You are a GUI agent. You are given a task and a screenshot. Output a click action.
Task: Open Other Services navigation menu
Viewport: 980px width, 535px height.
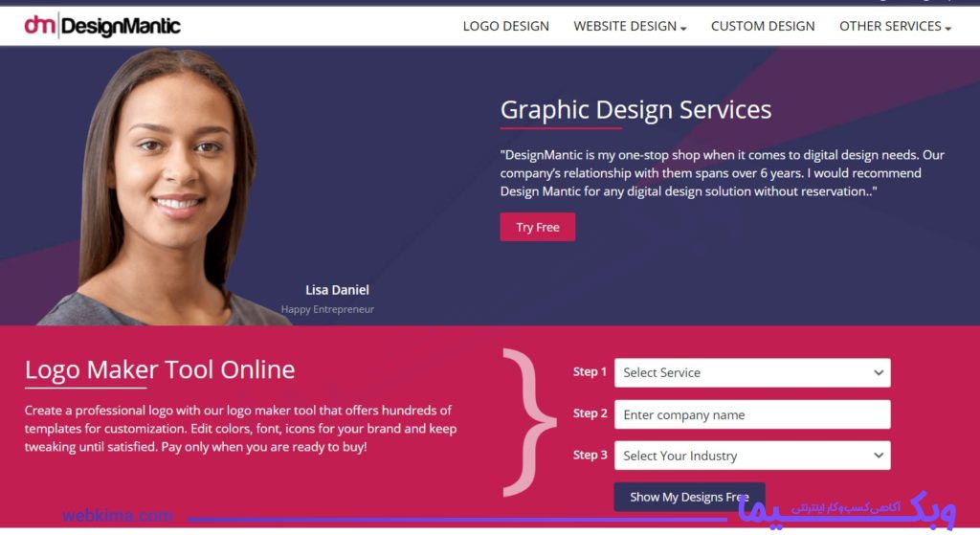click(x=895, y=26)
